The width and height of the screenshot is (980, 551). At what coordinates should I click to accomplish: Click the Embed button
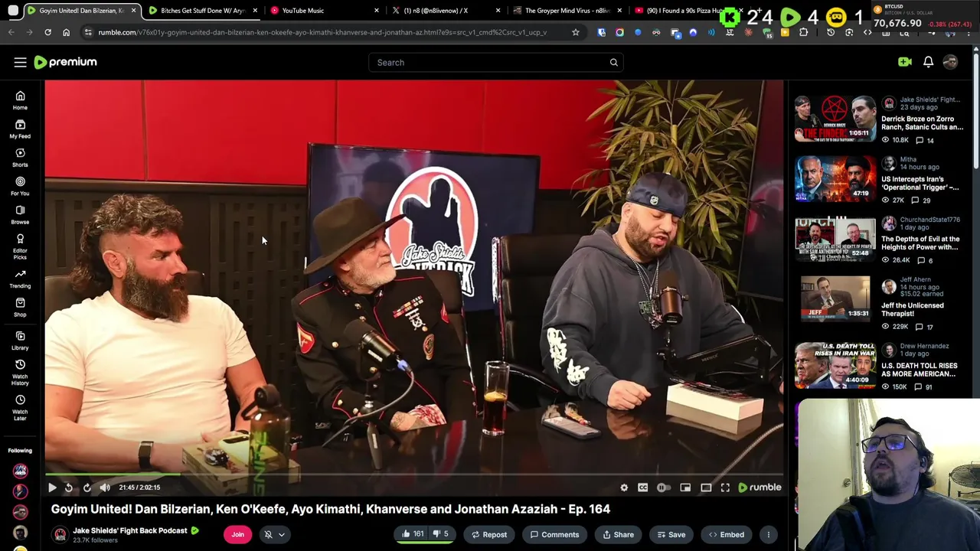click(726, 535)
